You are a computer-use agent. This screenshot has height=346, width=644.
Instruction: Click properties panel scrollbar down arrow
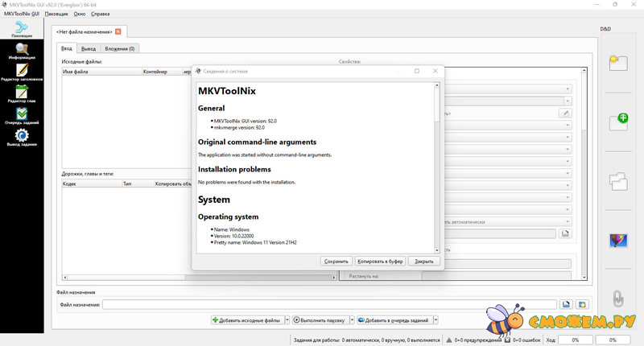pyautogui.click(x=584, y=278)
